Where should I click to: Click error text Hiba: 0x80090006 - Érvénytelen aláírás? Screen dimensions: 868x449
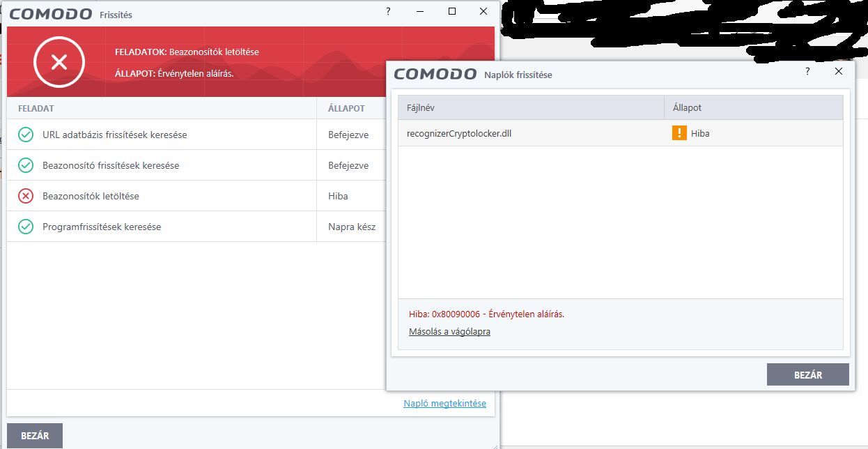pyautogui.click(x=486, y=314)
